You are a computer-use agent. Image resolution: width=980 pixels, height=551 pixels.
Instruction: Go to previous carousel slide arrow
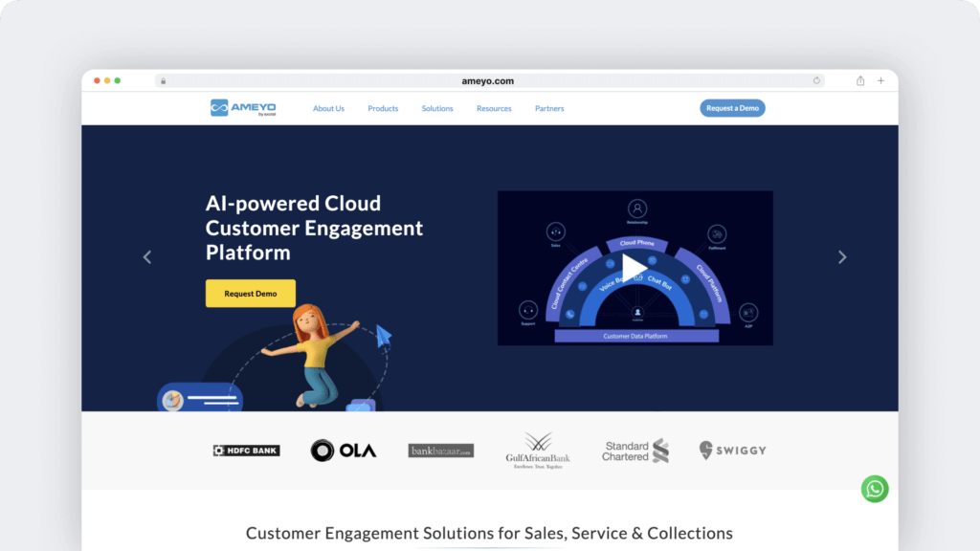(147, 257)
